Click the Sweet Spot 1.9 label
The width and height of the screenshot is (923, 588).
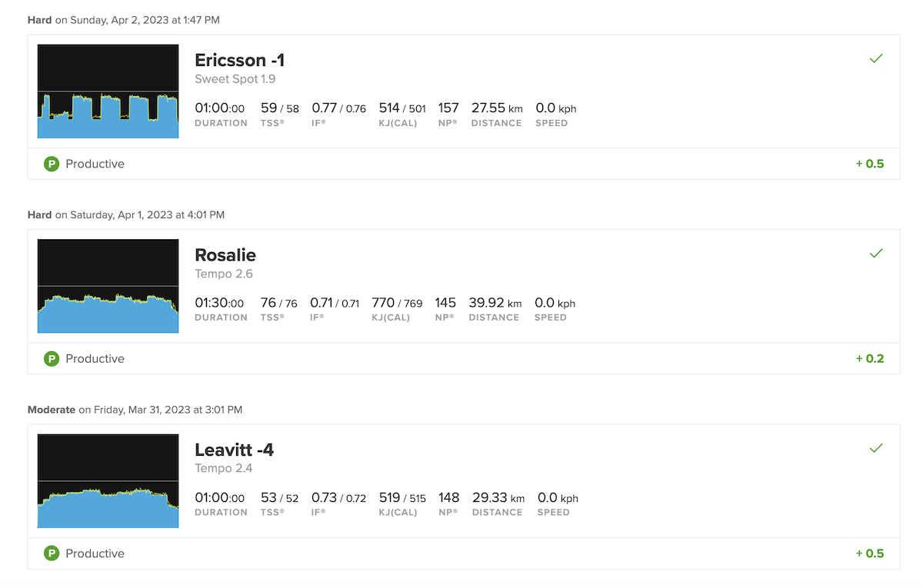235,79
